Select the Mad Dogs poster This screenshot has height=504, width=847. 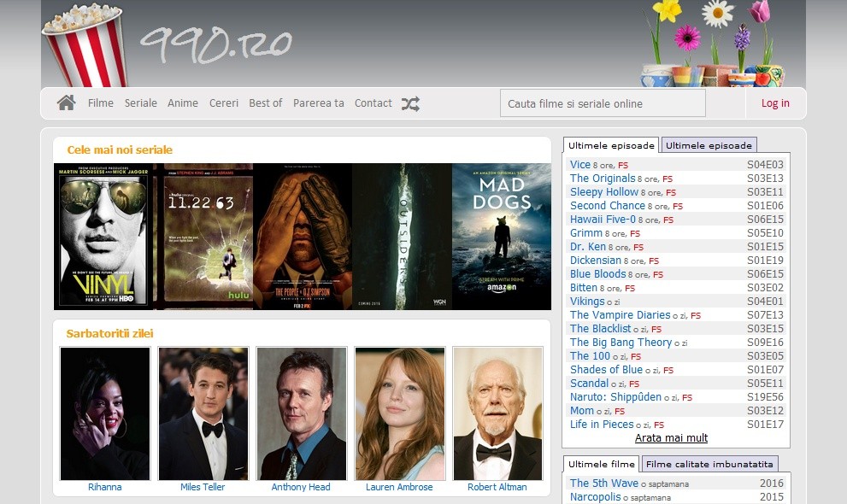click(502, 237)
